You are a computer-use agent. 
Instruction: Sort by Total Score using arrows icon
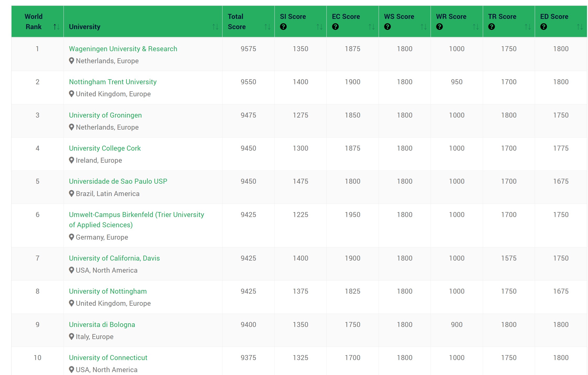coord(267,27)
